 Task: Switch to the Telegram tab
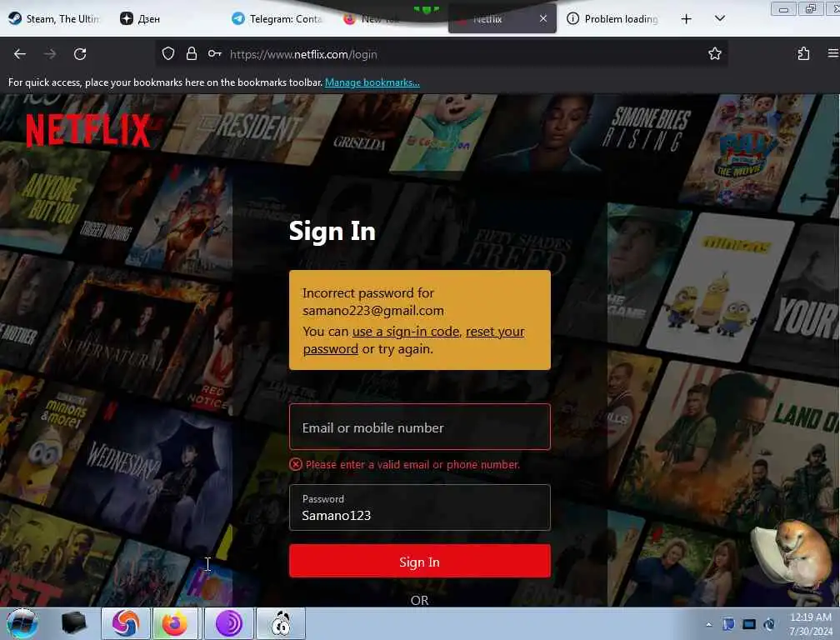pyautogui.click(x=277, y=18)
